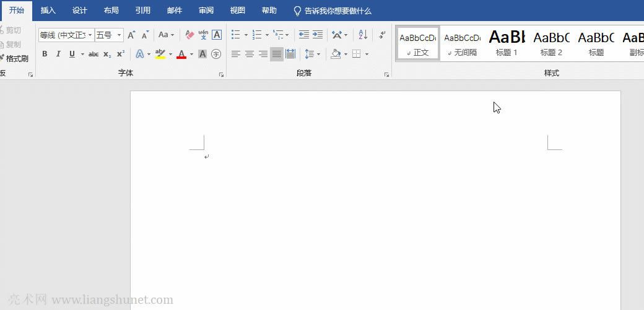This screenshot has width=644, height=310.
Task: Apply the 标题 1 heading style
Action: 507,43
